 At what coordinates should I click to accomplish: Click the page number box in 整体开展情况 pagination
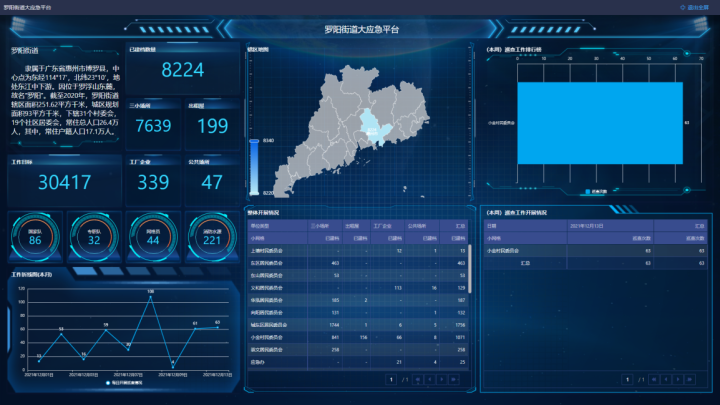[392, 380]
